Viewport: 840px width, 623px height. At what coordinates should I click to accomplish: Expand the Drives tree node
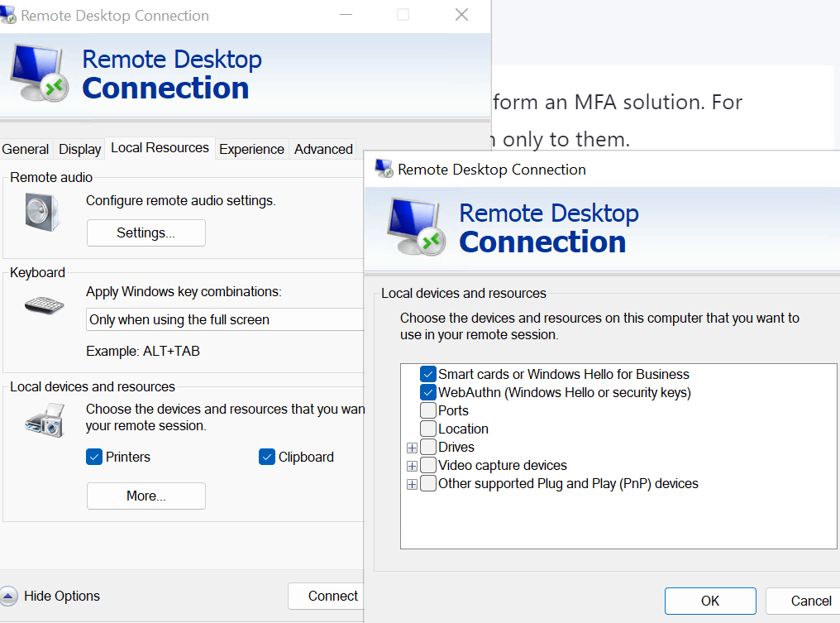[412, 448]
